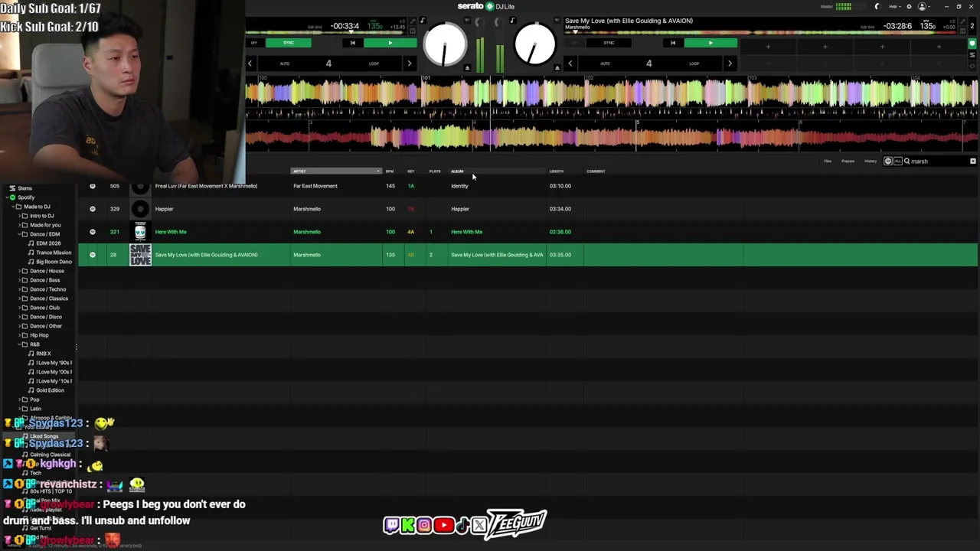Open the Files panel
Image resolution: width=980 pixels, height=551 pixels.
pos(828,161)
